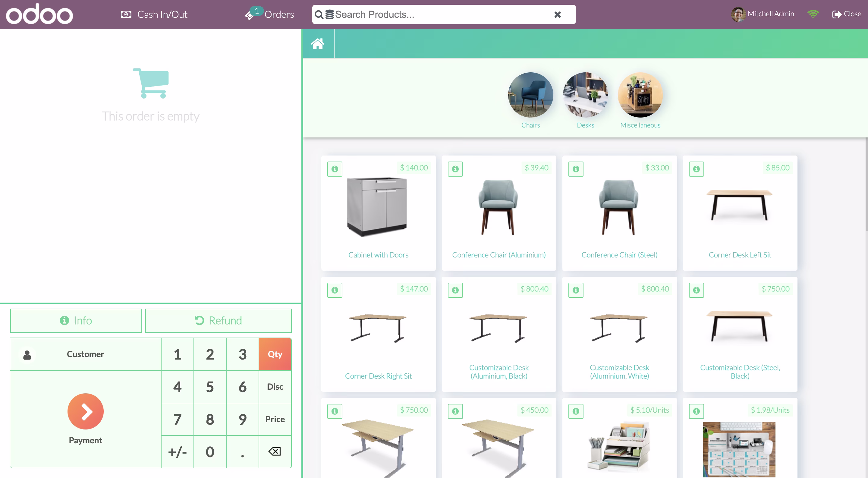The image size is (868, 478).
Task: Select a Customer
Action: point(86,354)
